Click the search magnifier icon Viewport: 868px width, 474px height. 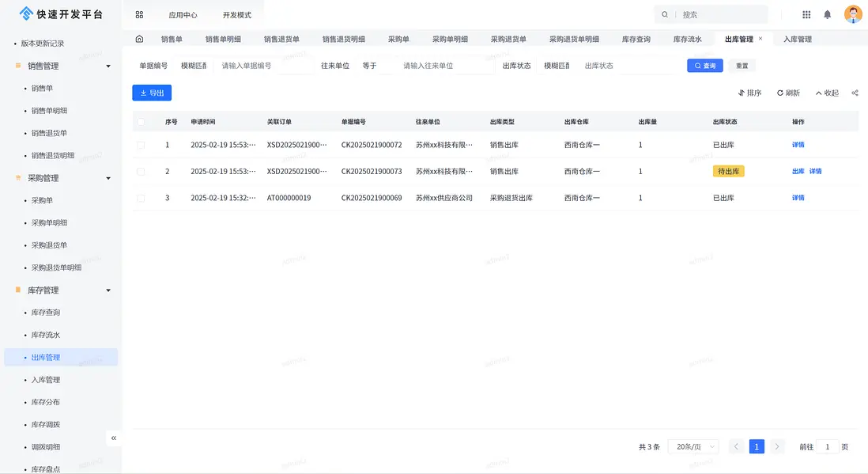[665, 14]
